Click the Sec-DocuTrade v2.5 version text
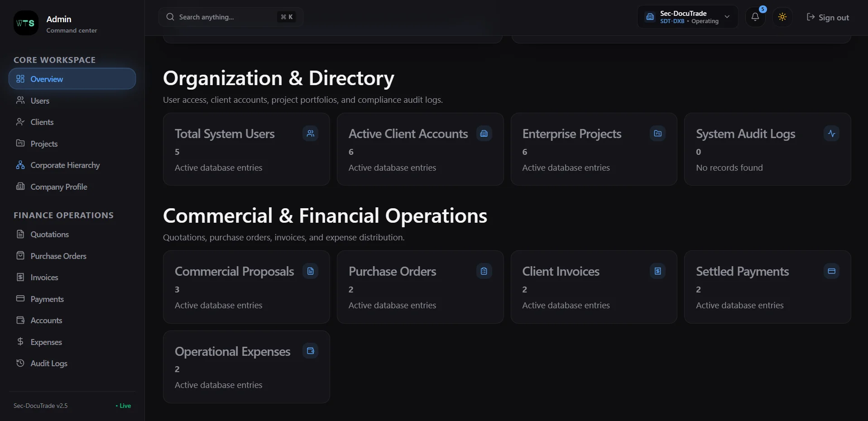 click(x=41, y=406)
